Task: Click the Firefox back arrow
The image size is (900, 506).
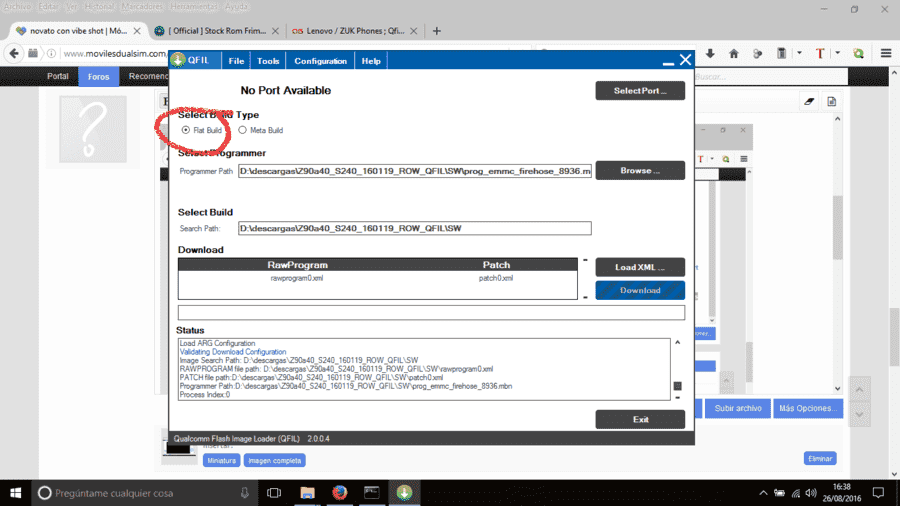Action: 14,53
